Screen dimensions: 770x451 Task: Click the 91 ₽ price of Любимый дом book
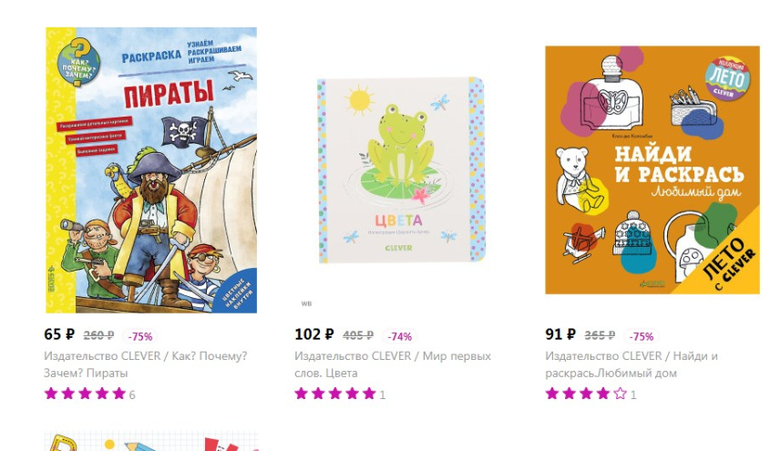coord(560,335)
